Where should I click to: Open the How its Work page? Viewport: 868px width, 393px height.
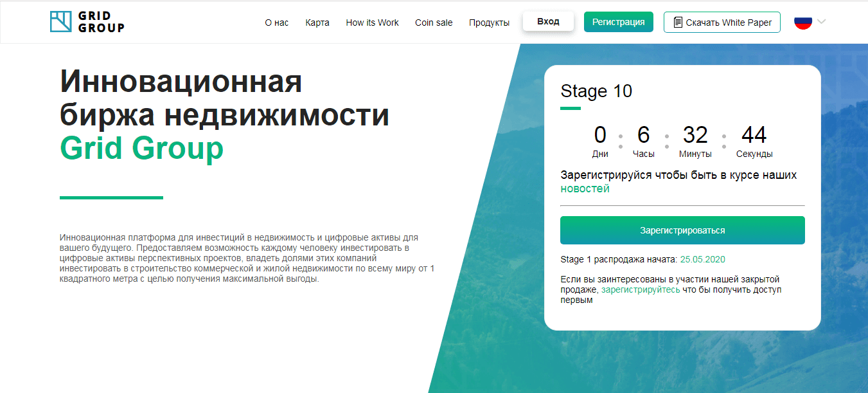(x=372, y=23)
